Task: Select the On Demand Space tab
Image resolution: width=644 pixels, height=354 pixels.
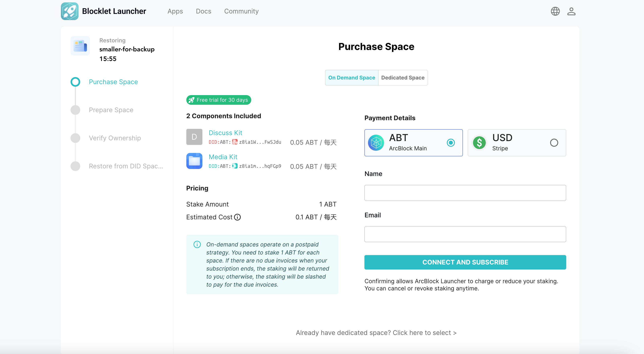Action: (352, 78)
